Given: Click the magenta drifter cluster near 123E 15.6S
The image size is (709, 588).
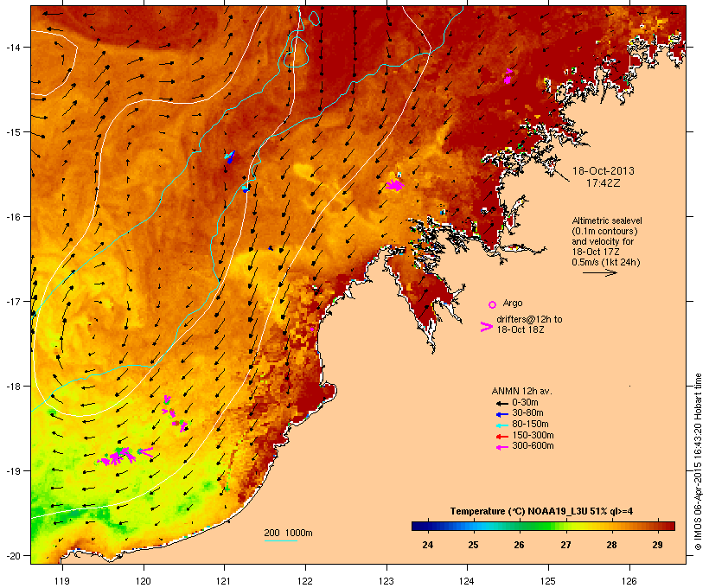Looking at the screenshot, I should [395, 184].
